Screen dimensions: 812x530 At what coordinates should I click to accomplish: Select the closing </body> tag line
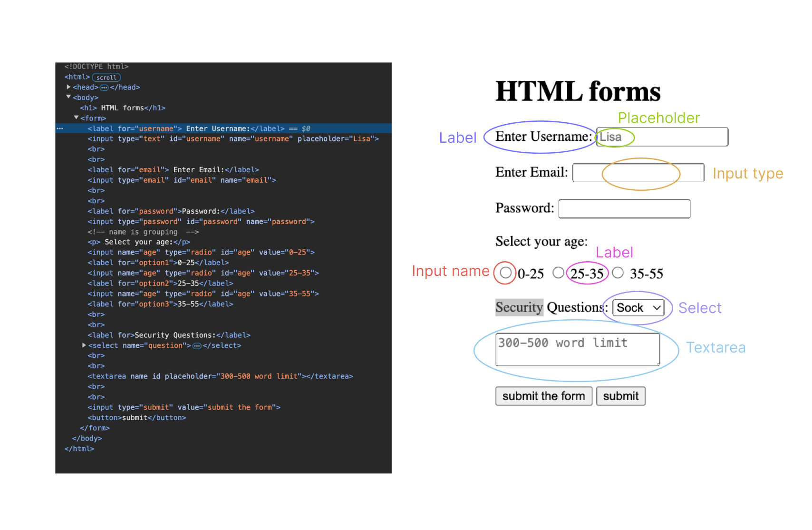tap(87, 439)
